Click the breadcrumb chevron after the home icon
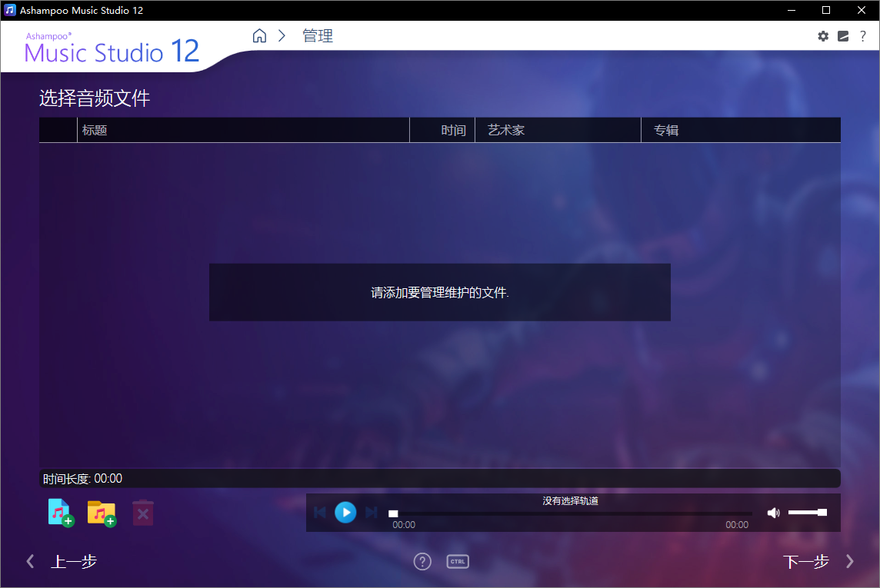 click(x=282, y=35)
